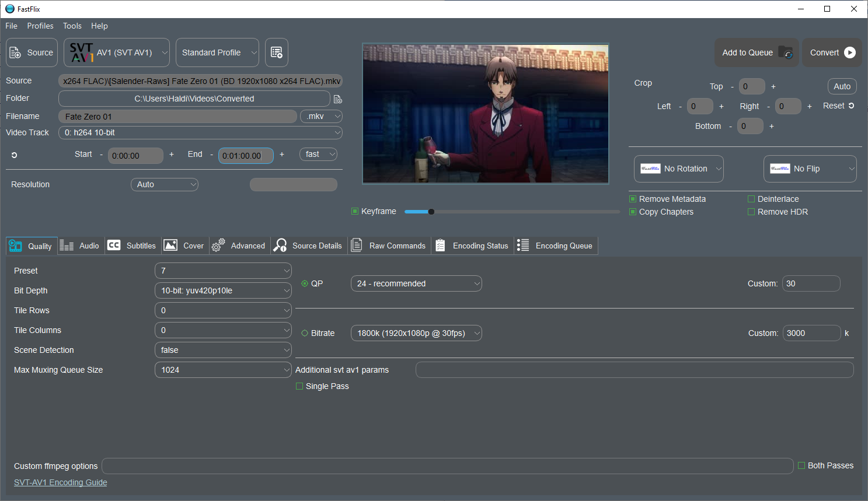Reset start and end times icon
Viewport: 868px width, 501px height.
click(14, 155)
